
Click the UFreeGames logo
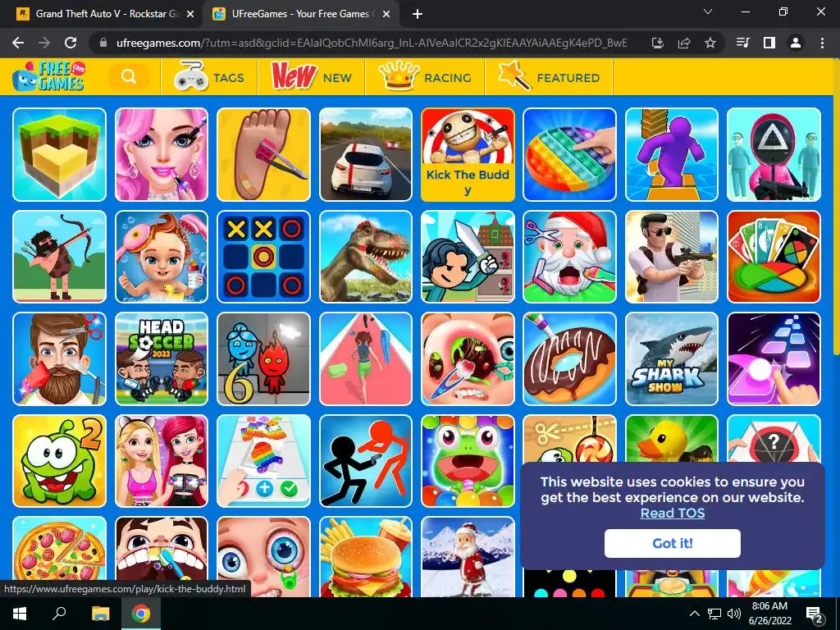coord(48,76)
